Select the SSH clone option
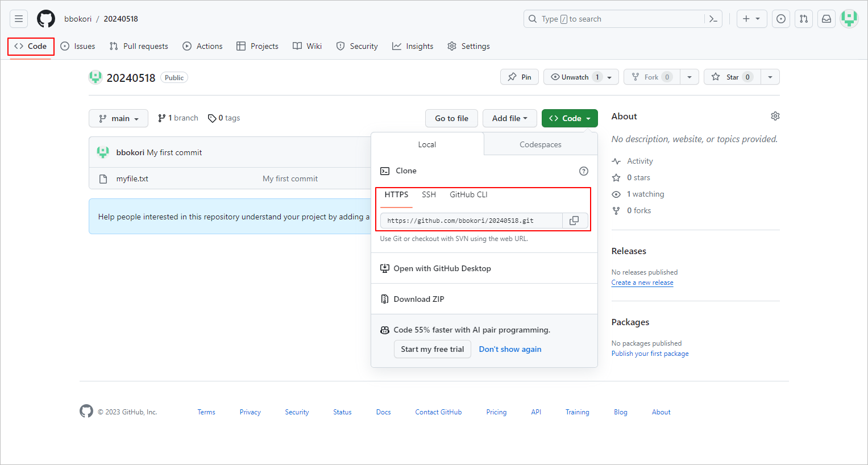Screen dimensions: 868x465 429,194
